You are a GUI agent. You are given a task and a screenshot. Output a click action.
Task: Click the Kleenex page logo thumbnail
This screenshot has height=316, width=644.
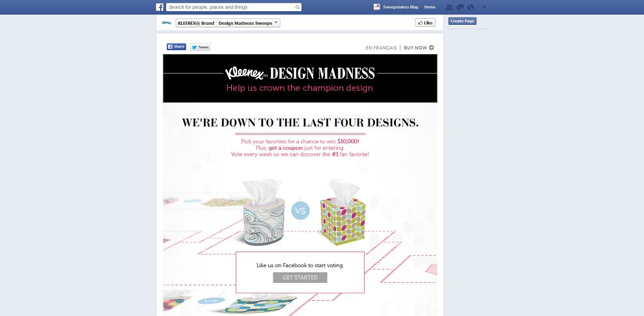[x=167, y=23]
